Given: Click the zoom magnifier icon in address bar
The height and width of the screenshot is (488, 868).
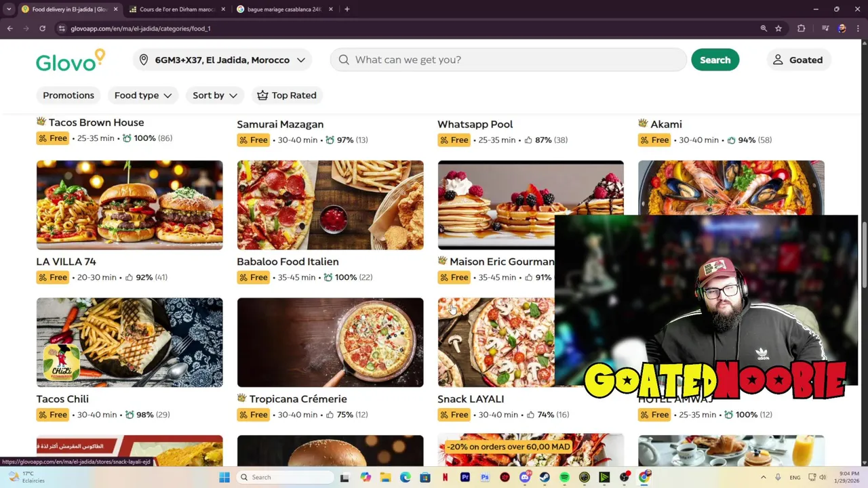Looking at the screenshot, I should [764, 28].
